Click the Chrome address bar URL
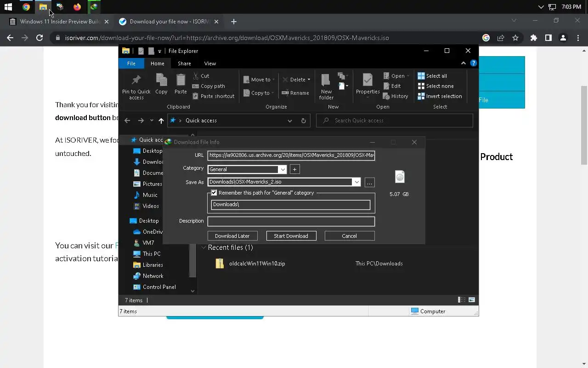588x368 pixels. pyautogui.click(x=227, y=38)
